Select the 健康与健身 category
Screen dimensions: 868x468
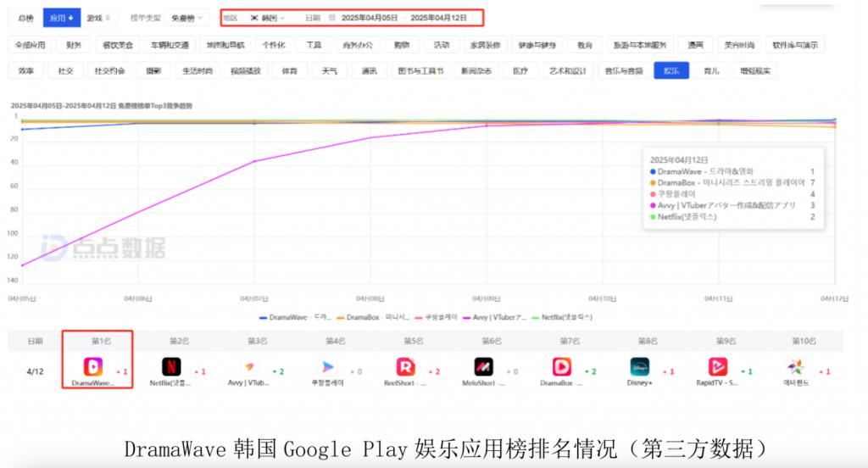pyautogui.click(x=537, y=45)
